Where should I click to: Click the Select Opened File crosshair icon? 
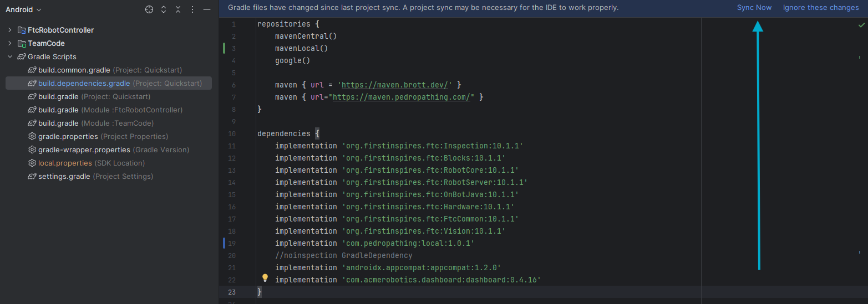tap(149, 9)
